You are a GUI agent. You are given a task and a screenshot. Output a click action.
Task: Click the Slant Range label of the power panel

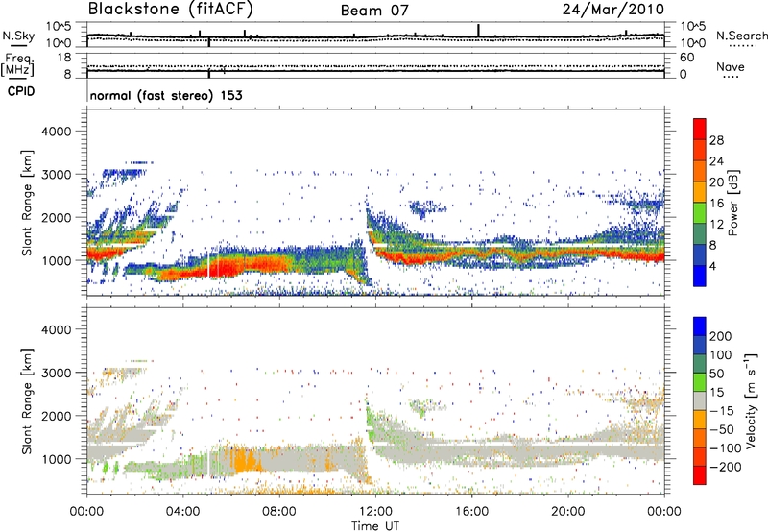[x=27, y=203]
